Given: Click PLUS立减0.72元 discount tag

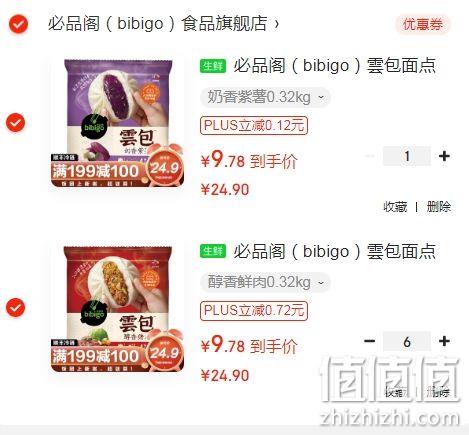Looking at the screenshot, I should [254, 311].
